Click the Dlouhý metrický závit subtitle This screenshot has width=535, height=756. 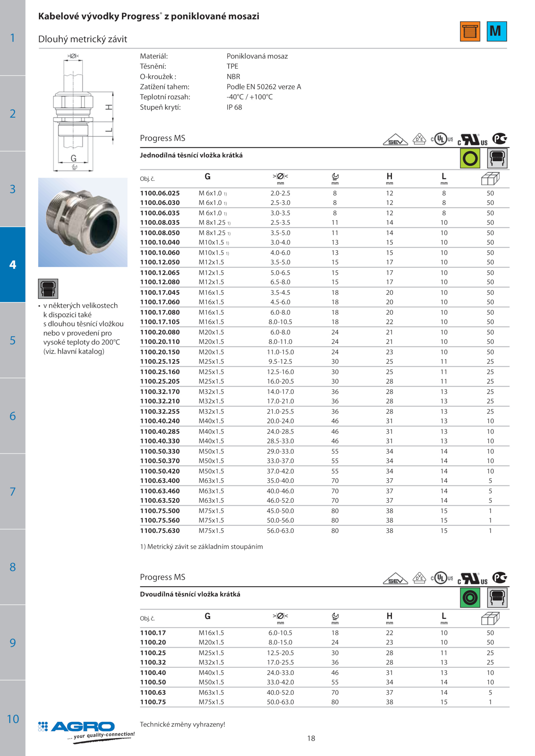pos(83,39)
